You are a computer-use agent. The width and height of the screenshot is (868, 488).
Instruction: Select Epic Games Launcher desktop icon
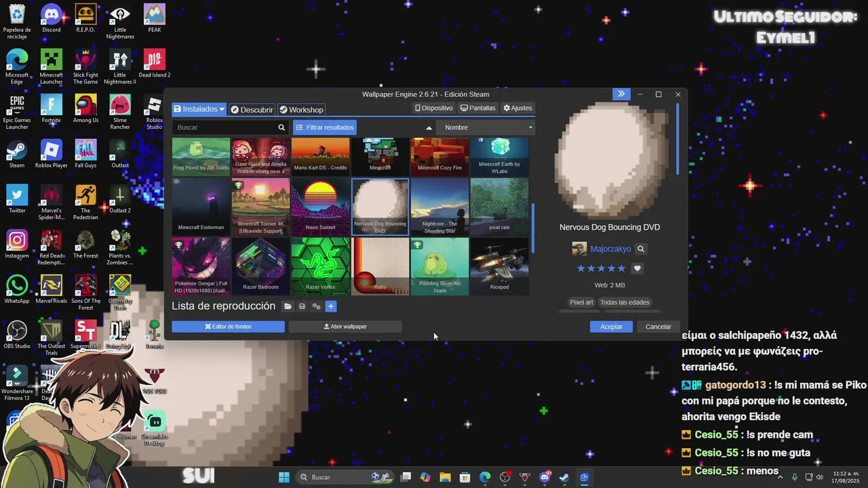pyautogui.click(x=17, y=112)
